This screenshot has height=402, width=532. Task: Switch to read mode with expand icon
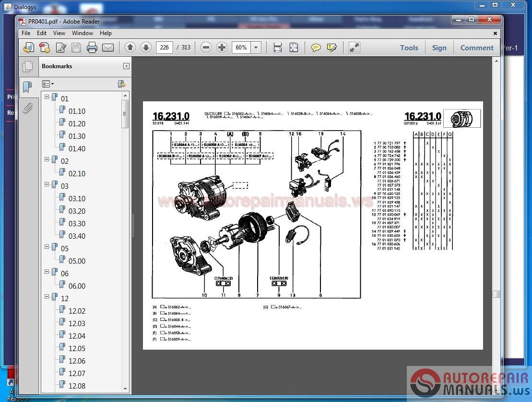pos(354,48)
